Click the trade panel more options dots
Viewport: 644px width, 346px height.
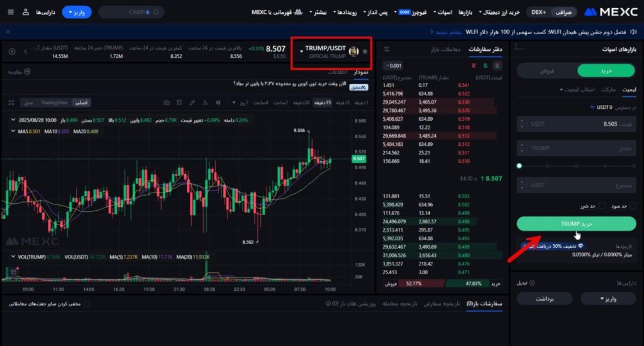[x=519, y=48]
